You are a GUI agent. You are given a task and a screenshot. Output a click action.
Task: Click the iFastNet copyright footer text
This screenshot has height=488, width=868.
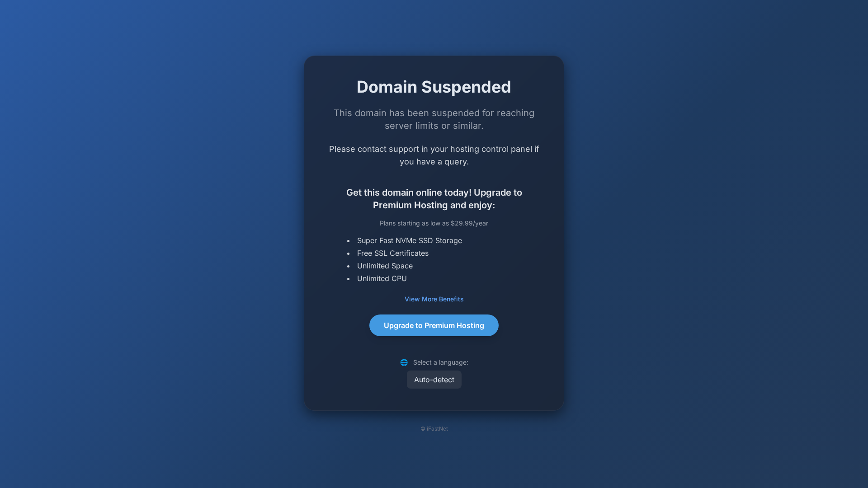(x=434, y=429)
